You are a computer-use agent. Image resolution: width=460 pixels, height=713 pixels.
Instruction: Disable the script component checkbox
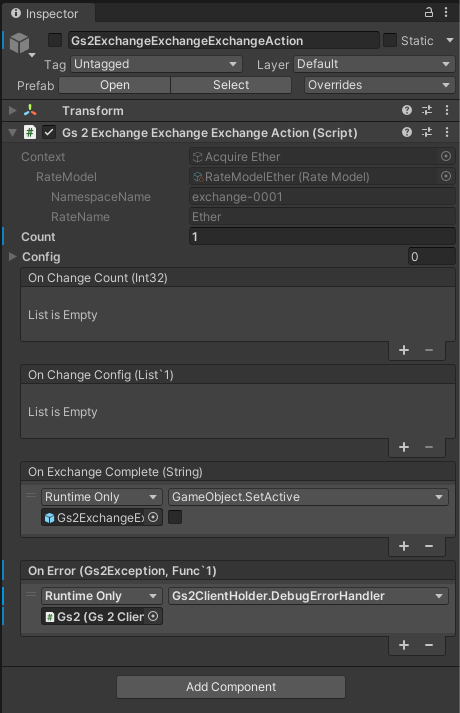pyautogui.click(x=49, y=132)
